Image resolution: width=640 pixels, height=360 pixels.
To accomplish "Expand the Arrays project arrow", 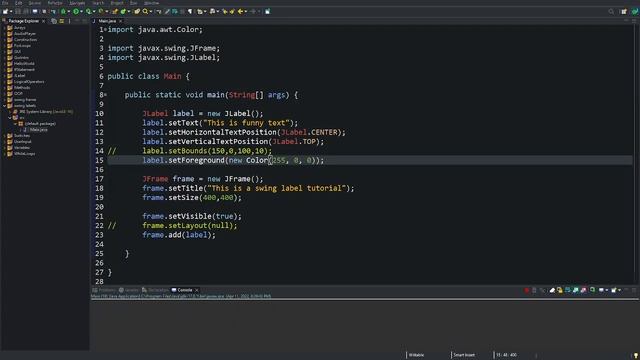I will click(4, 28).
